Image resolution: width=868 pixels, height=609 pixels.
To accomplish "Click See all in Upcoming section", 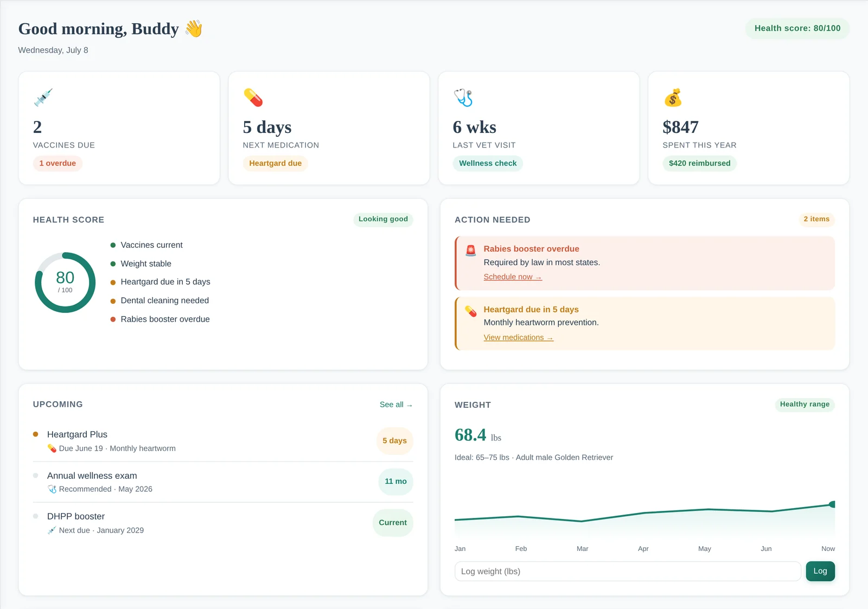I will [396, 405].
